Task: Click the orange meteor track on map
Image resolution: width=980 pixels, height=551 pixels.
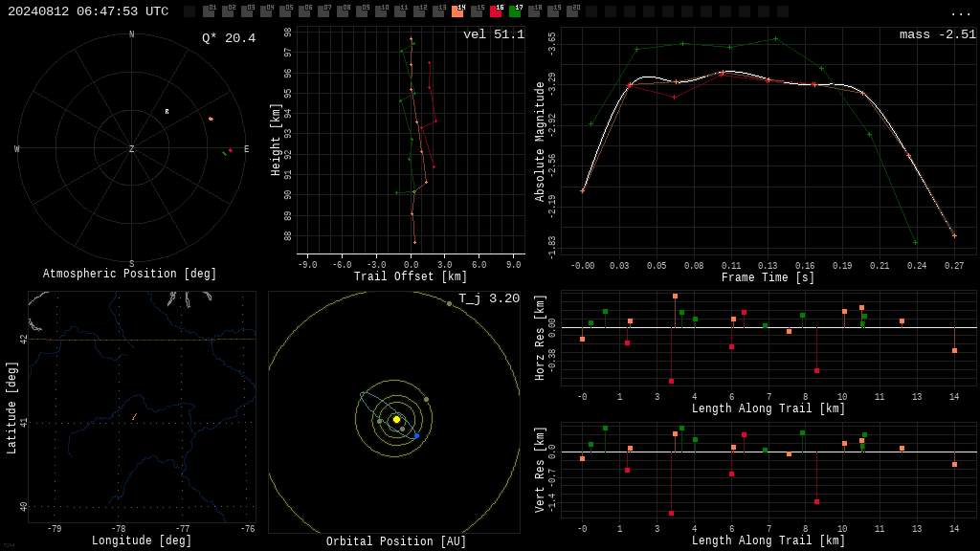Action: click(x=134, y=416)
